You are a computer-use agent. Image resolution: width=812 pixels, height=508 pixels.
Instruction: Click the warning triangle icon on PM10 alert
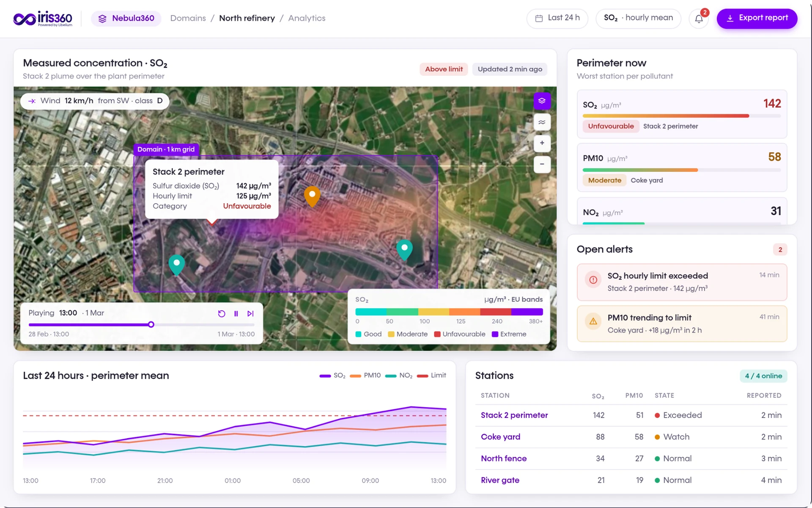[593, 321]
